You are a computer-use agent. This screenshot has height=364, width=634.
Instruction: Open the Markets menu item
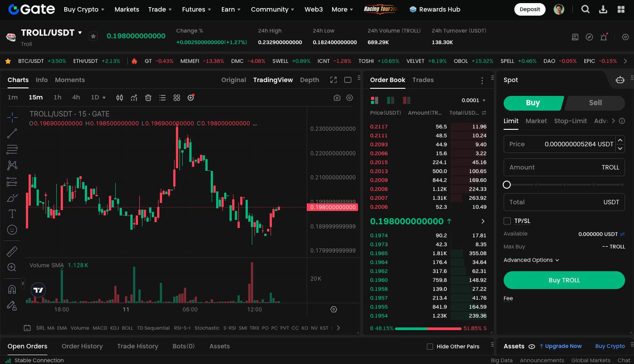[x=127, y=9]
